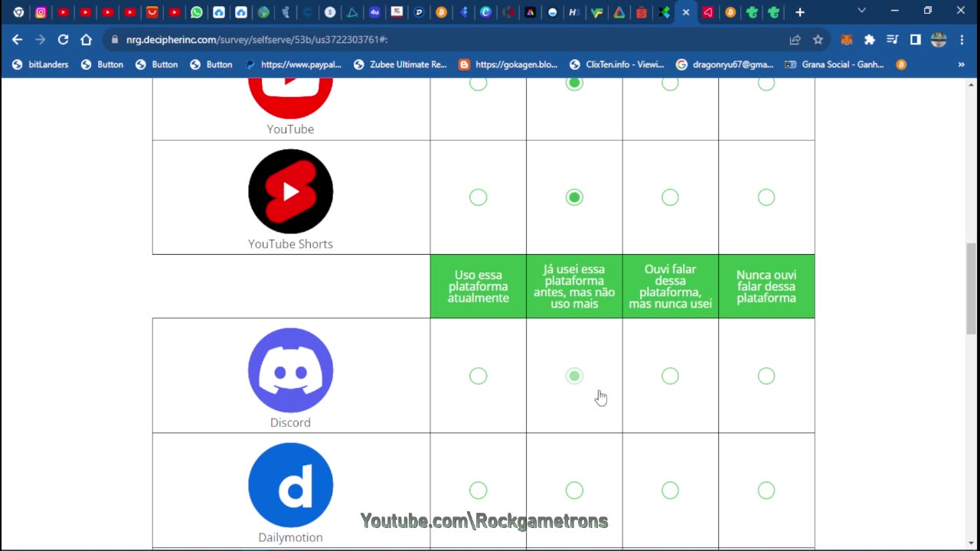Select 'Já usei' option for Dailymotion
The image size is (980, 551).
574,491
